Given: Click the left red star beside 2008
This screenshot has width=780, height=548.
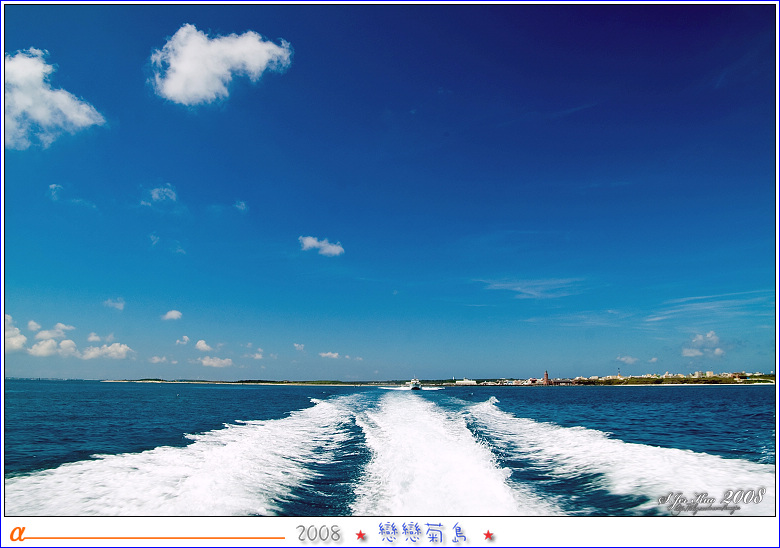Looking at the screenshot, I should coord(361,535).
